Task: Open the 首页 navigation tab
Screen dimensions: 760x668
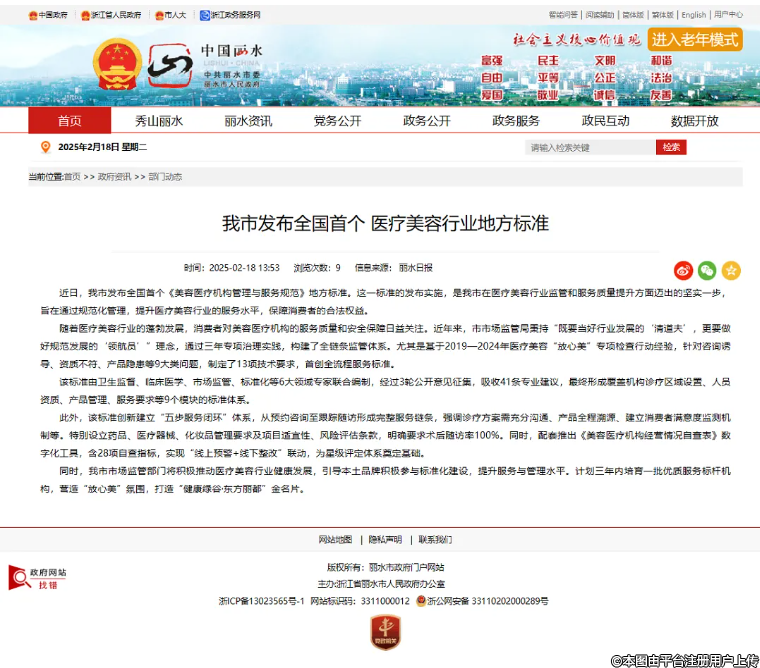Action: point(70,121)
